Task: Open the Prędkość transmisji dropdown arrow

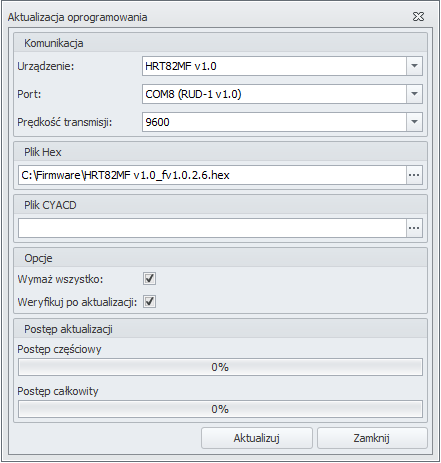Action: (x=414, y=122)
